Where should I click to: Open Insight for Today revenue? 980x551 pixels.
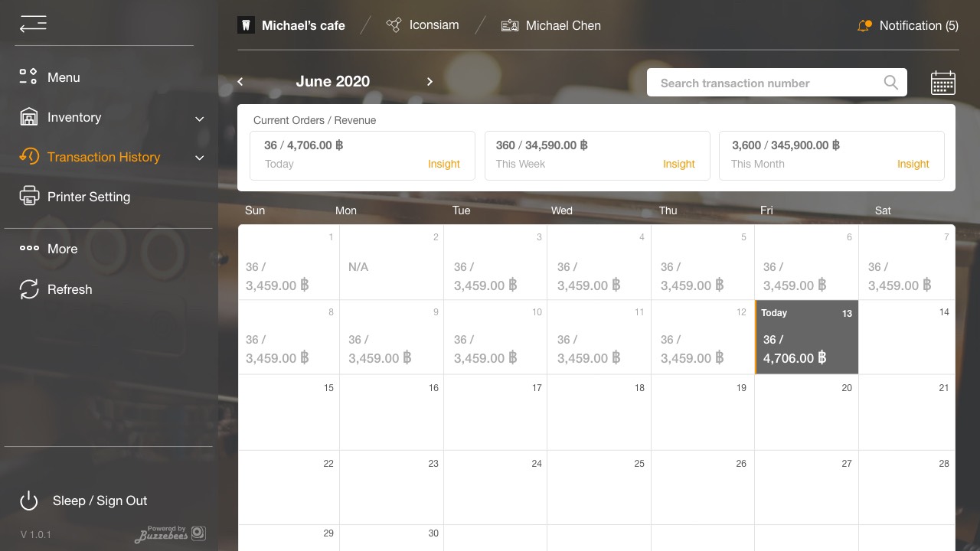point(444,164)
